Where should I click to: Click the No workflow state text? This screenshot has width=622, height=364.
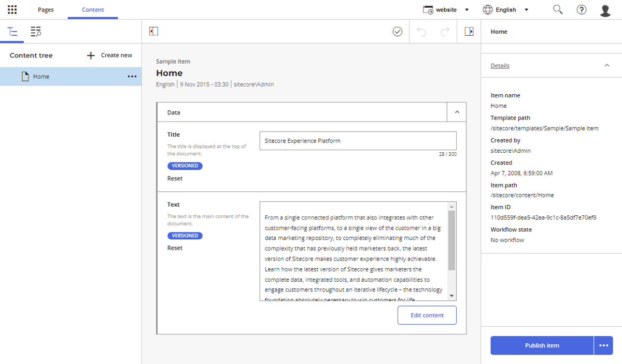(x=507, y=240)
